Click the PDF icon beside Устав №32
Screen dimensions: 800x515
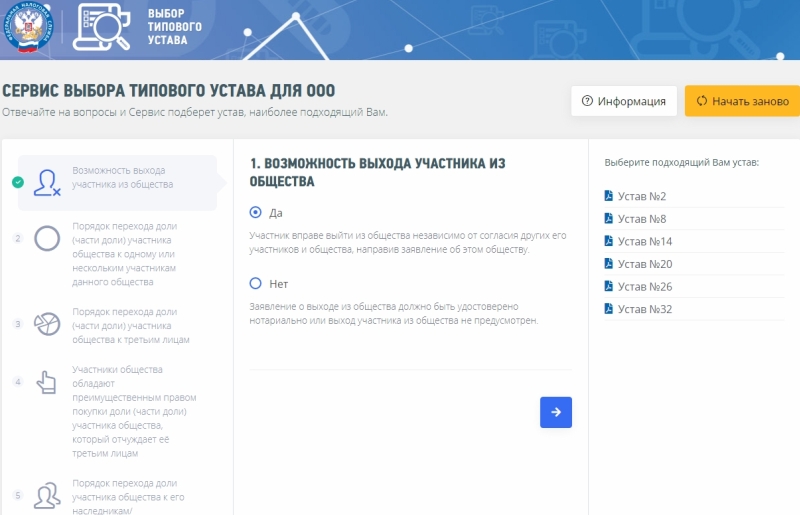tap(608, 308)
